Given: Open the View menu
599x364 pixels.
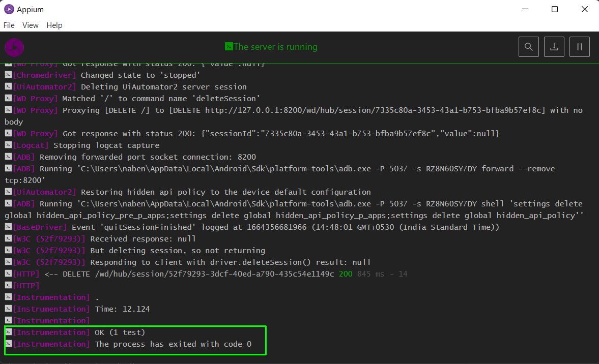Looking at the screenshot, I should (30, 25).
